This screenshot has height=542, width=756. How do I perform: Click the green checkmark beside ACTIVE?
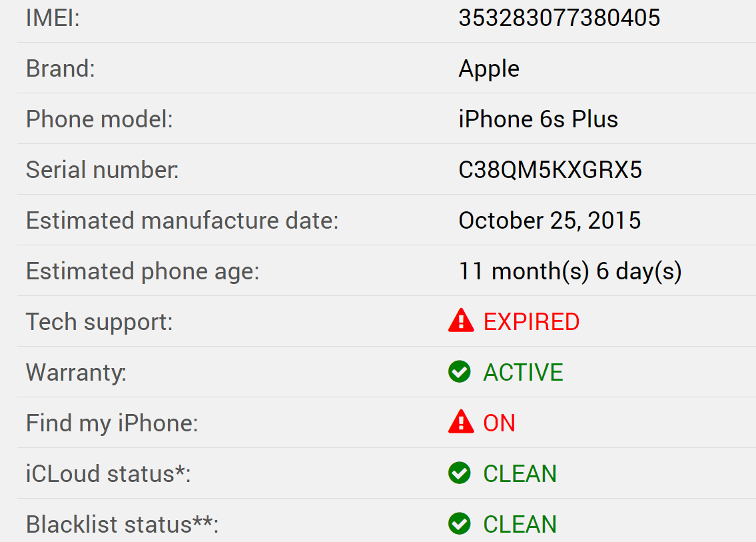click(x=460, y=372)
